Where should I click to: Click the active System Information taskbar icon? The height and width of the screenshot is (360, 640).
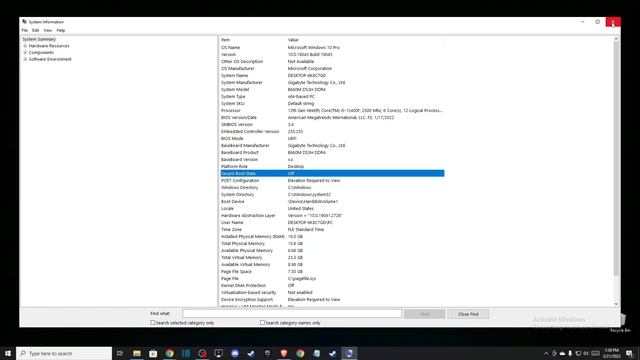[x=349, y=353]
